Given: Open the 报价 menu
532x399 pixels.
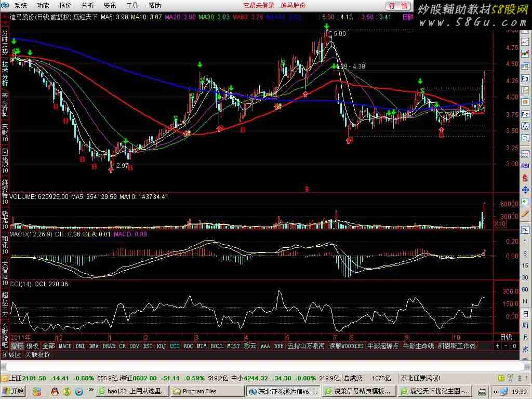Looking at the screenshot, I should (65, 5).
